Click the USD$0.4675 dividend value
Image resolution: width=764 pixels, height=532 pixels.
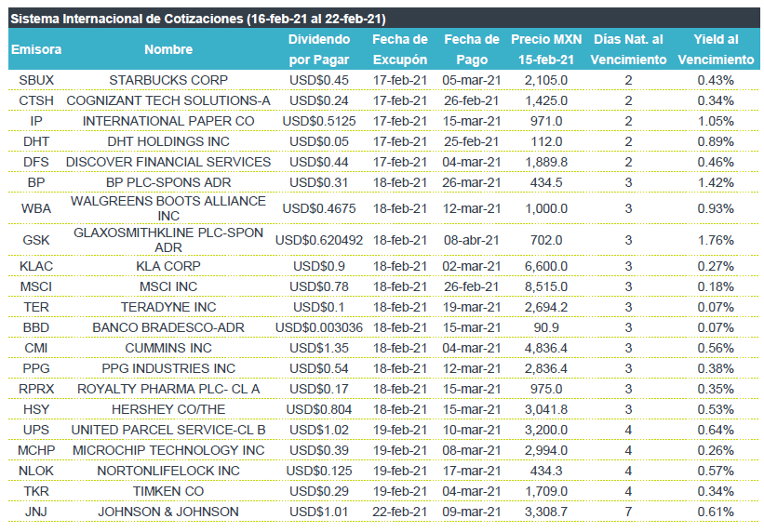[319, 208]
